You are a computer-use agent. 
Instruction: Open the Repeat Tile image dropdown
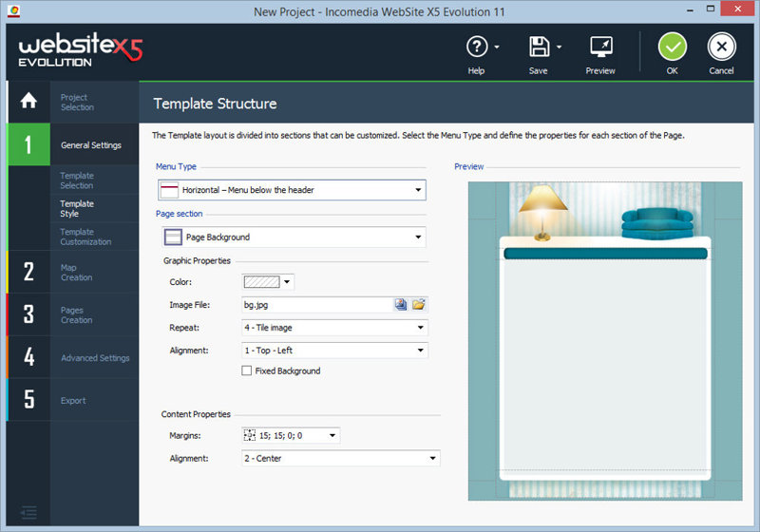pos(333,328)
